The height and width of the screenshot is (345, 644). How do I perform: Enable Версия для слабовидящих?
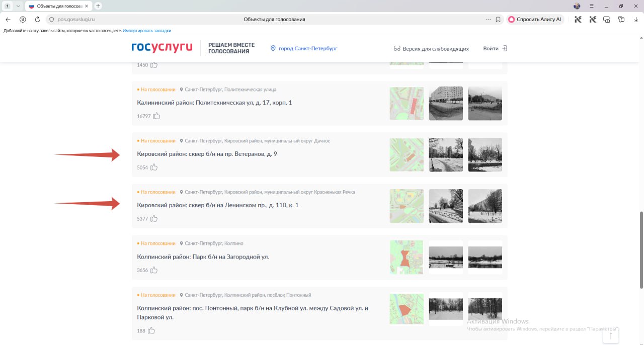[431, 49]
